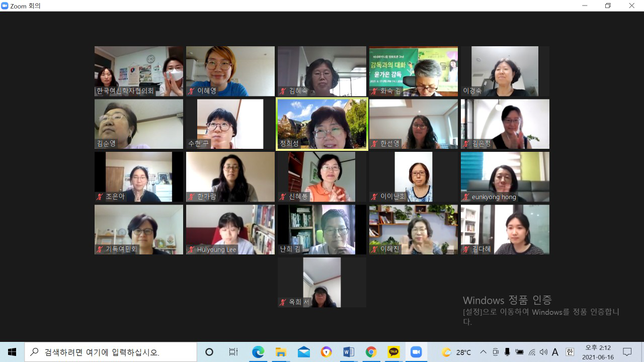This screenshot has width=644, height=362.
Task: Open Microsoft Word from the taskbar
Action: point(348,352)
